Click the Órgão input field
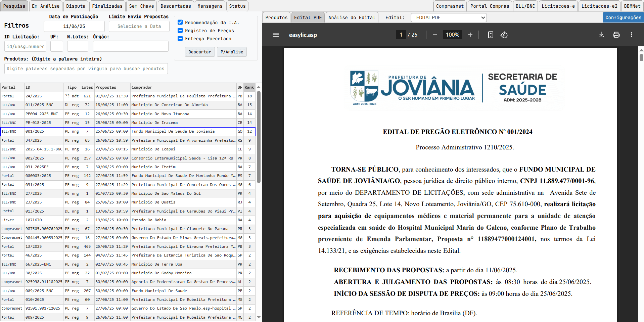Screen dimensions: 644x322 131,46
